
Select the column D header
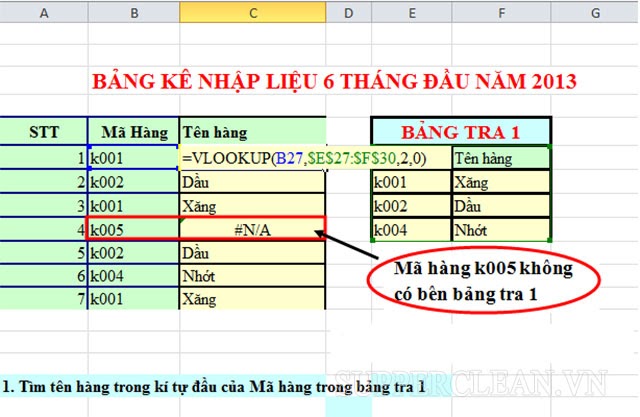pos(348,12)
